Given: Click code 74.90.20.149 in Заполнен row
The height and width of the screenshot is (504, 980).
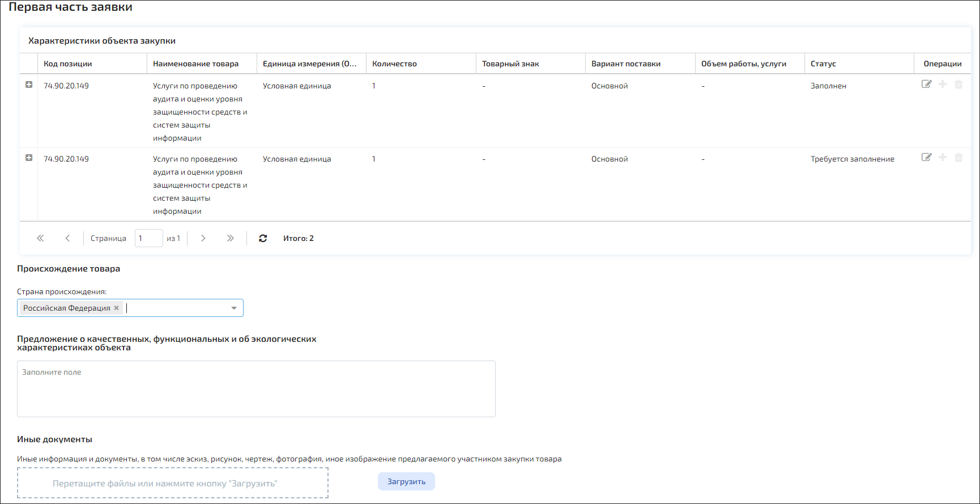Looking at the screenshot, I should click(66, 86).
